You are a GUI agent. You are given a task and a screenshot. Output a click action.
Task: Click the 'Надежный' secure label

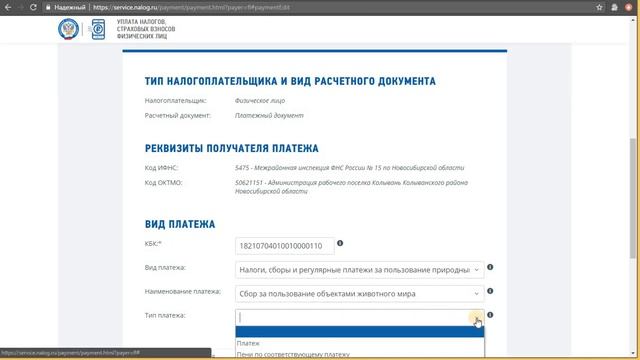click(x=70, y=7)
